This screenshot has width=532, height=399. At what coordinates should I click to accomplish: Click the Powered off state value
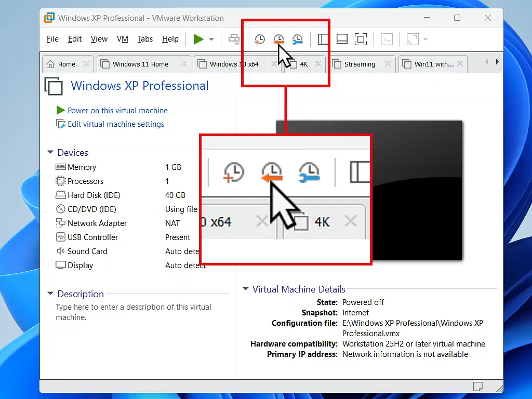click(x=363, y=302)
